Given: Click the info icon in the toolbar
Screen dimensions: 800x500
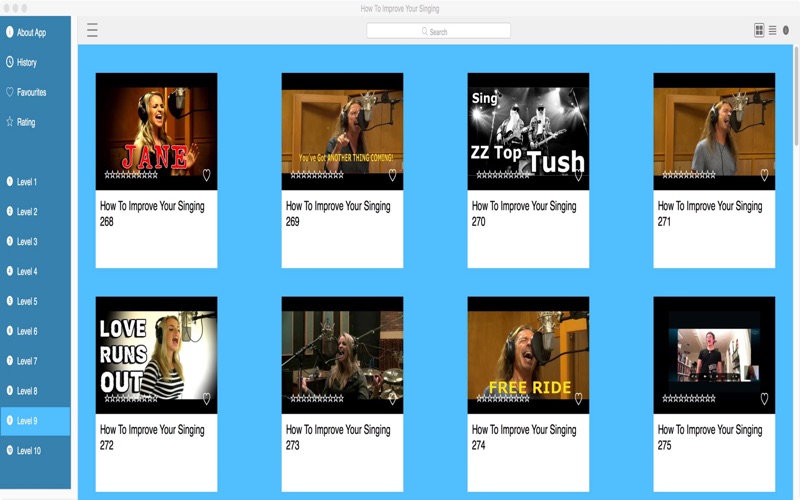Looking at the screenshot, I should pos(786,31).
